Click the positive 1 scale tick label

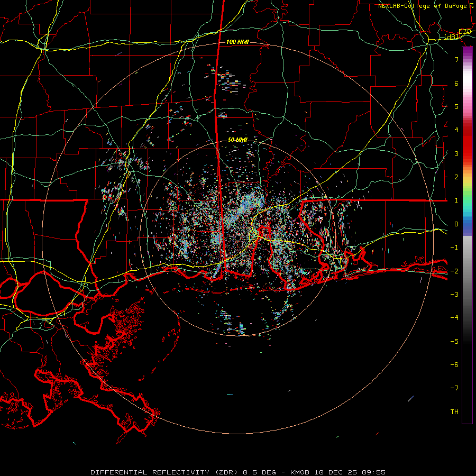[456, 200]
